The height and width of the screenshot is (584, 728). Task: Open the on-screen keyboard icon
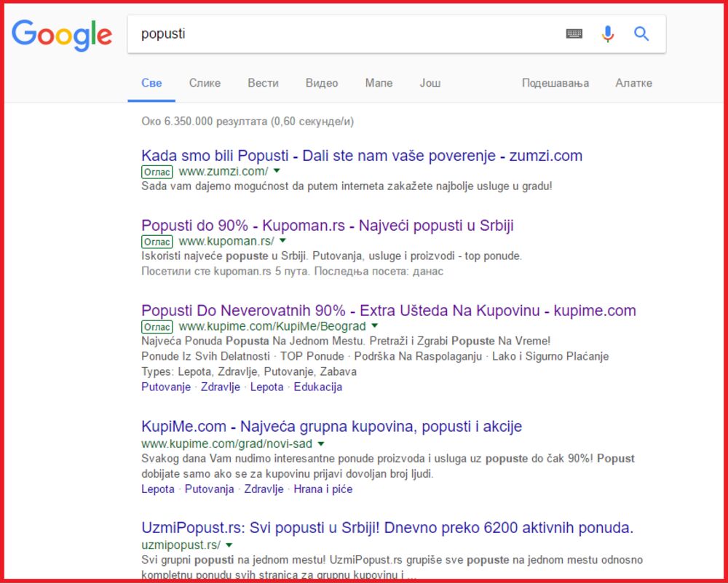click(x=574, y=33)
